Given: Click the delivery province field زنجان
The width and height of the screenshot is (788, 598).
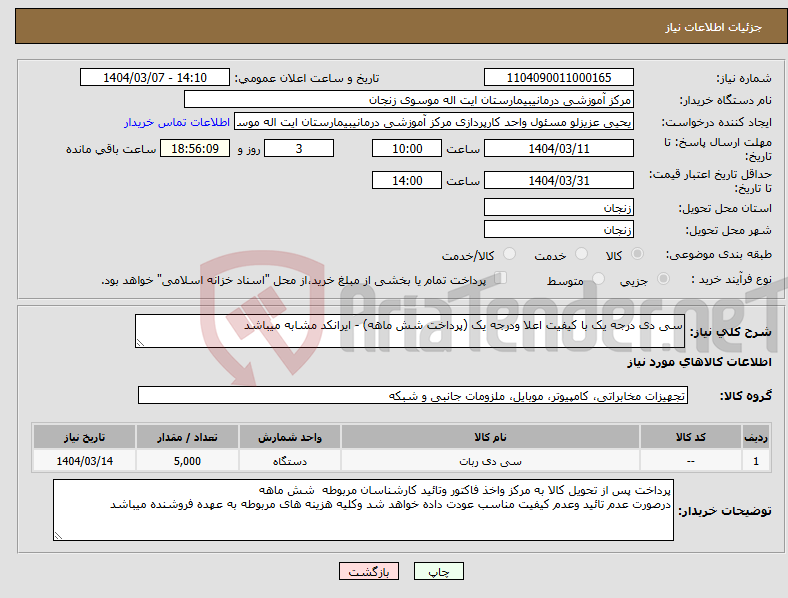Looking at the screenshot, I should pyautogui.click(x=558, y=207).
